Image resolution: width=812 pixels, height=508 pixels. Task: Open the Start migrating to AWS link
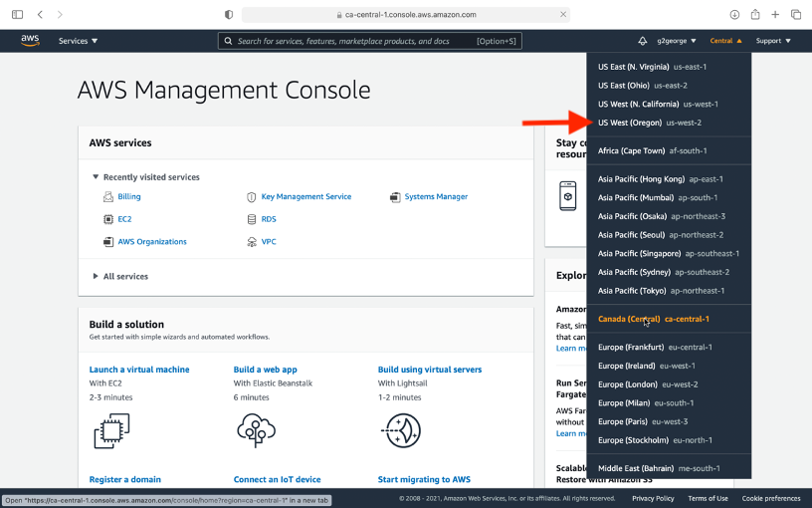424,479
